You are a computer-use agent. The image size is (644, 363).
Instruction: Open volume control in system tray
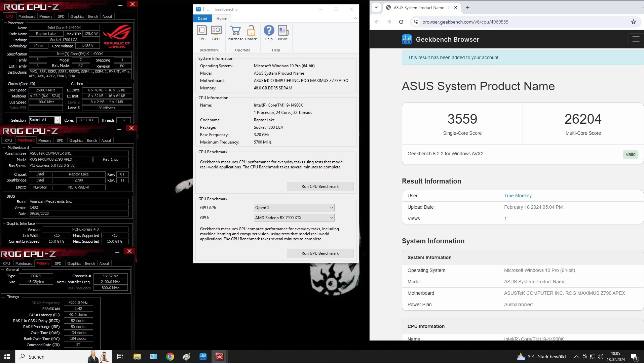click(601, 357)
